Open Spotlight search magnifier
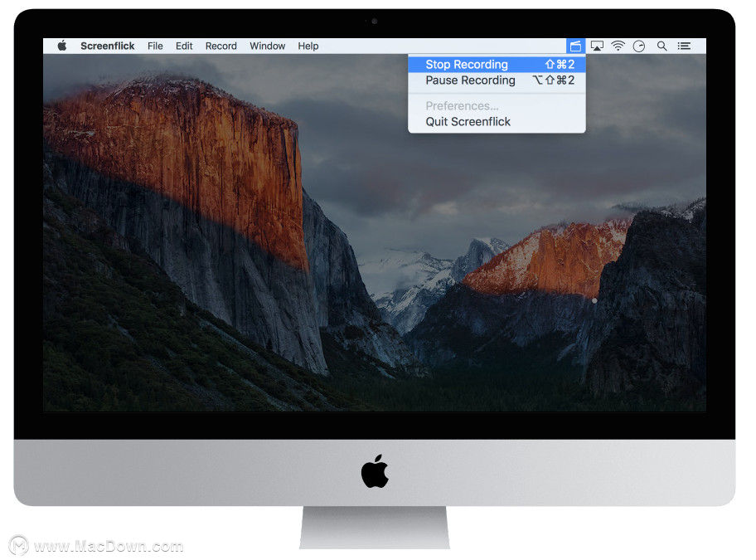This screenshot has height=560, width=756. click(x=662, y=46)
